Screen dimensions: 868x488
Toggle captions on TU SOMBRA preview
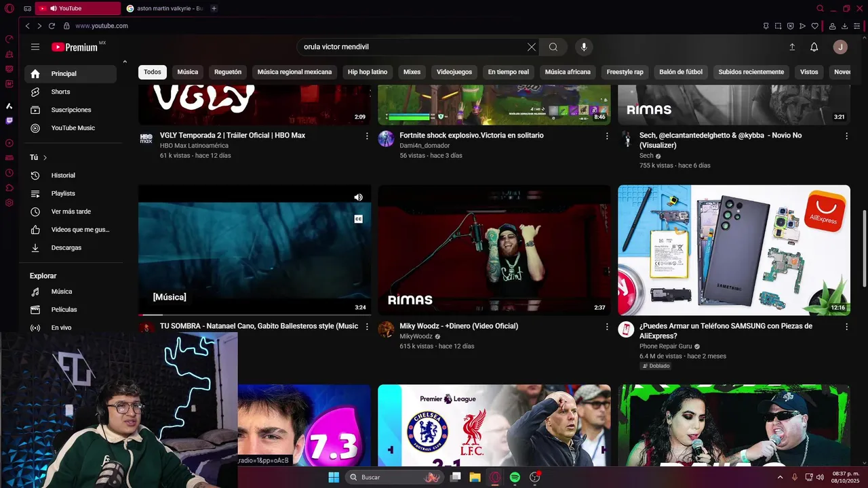click(358, 219)
